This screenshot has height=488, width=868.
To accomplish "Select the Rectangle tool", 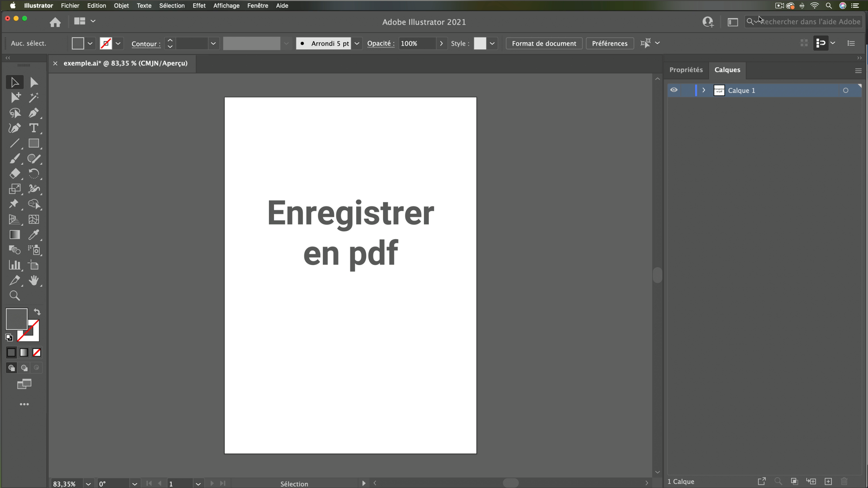I will [34, 144].
